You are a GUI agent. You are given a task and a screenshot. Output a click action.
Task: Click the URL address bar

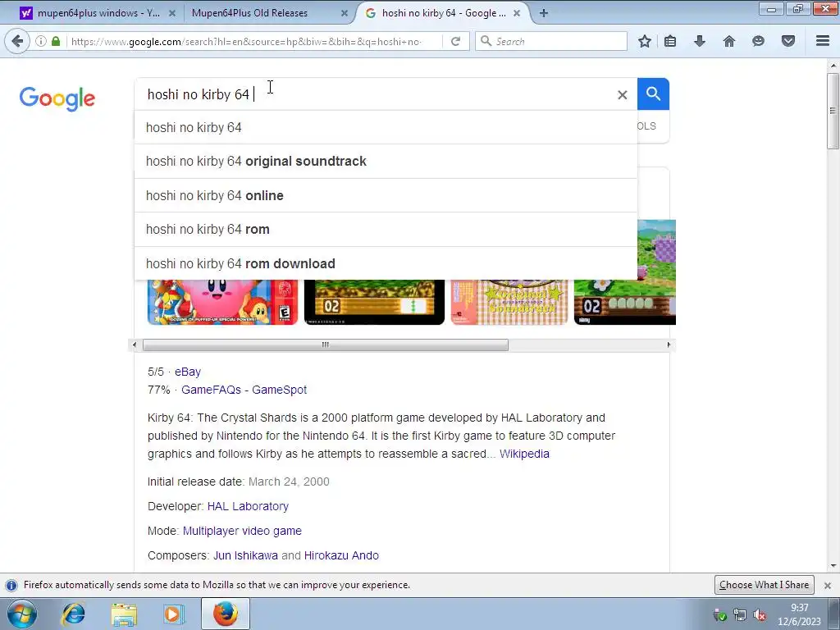[x=254, y=41]
